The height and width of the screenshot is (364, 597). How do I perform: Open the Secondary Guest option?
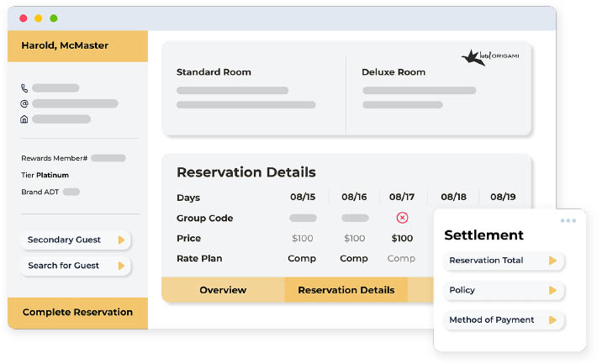(x=76, y=240)
